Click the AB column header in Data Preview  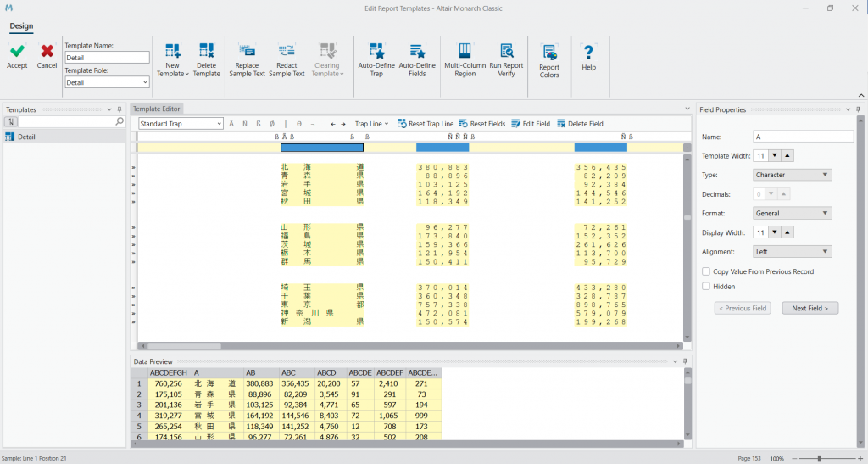(261, 372)
